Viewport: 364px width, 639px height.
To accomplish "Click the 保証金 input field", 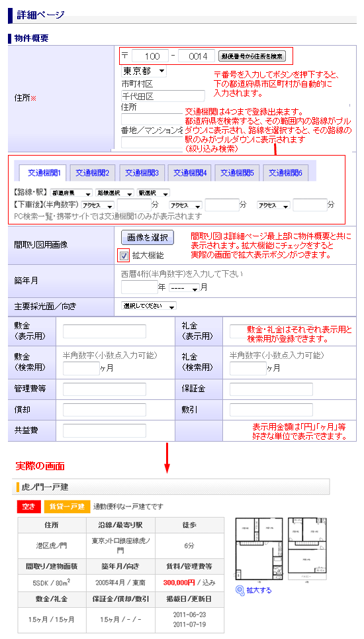I will (x=271, y=389).
